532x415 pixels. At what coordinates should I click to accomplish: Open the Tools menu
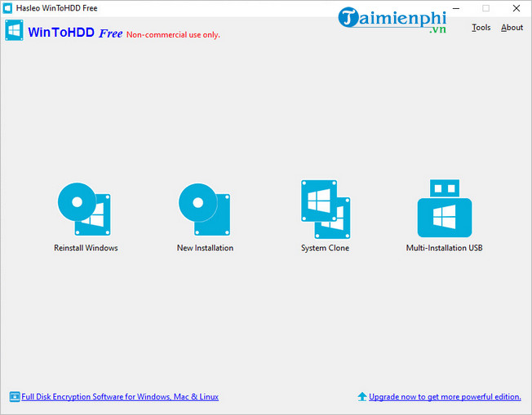(481, 28)
